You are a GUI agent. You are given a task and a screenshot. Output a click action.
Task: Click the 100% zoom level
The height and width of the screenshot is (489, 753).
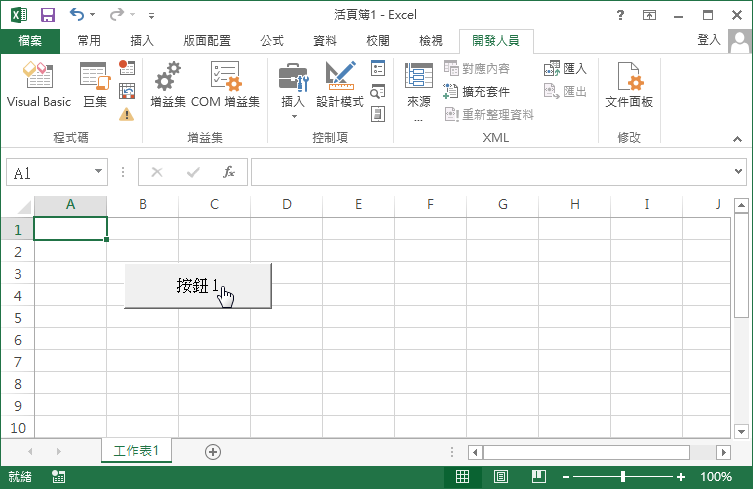point(716,477)
